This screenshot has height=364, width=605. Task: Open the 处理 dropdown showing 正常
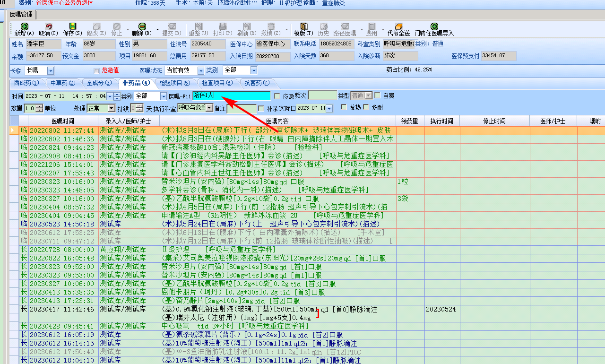[x=111, y=108]
